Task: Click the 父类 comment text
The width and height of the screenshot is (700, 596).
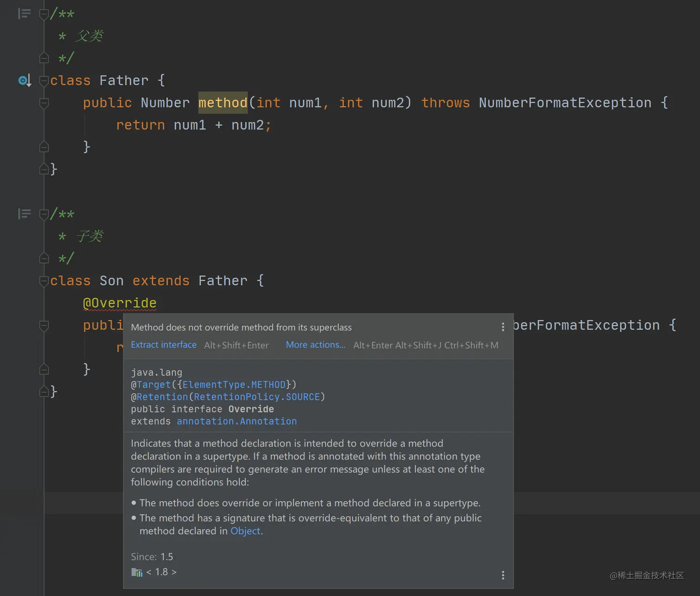Action: tap(89, 36)
